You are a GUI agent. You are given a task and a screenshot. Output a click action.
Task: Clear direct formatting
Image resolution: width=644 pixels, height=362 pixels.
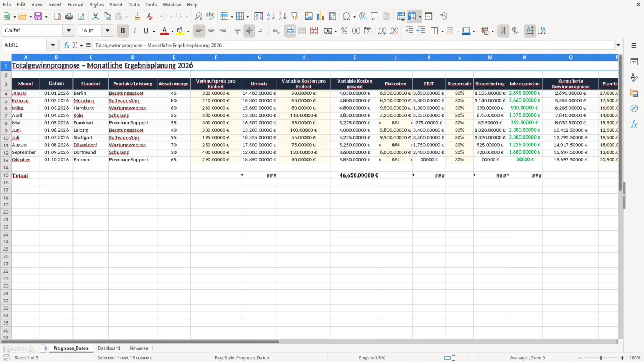tap(150, 17)
